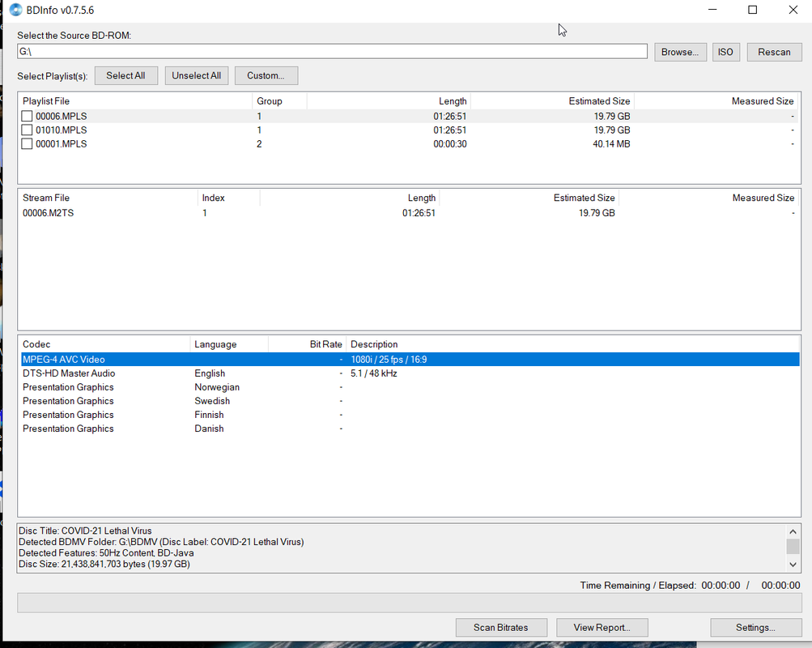The width and height of the screenshot is (812, 648).
Task: Click the Select All playlists button
Action: (x=125, y=75)
